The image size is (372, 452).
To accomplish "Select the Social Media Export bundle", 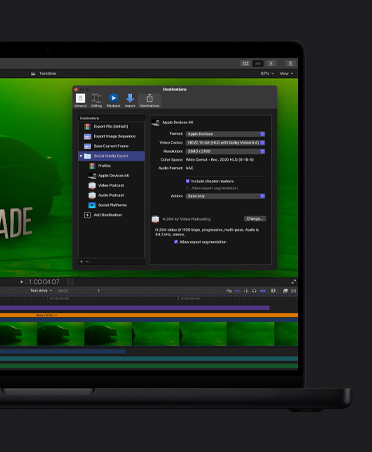I will [111, 156].
